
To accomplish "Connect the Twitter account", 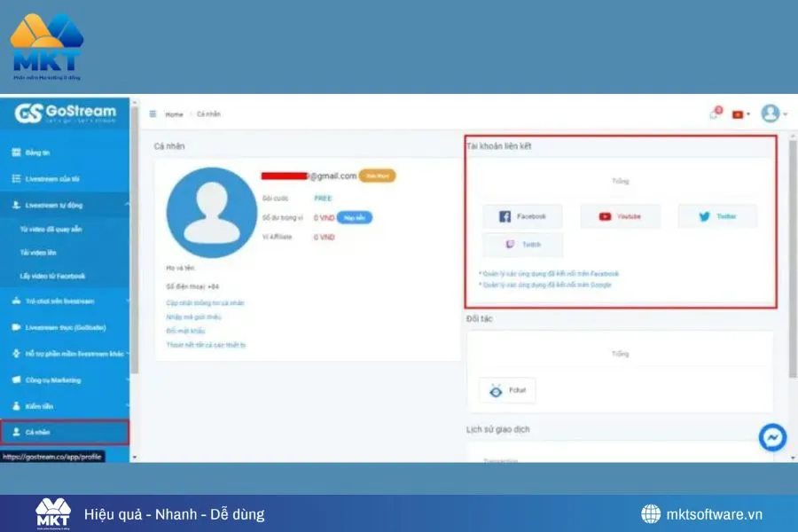I will (x=717, y=215).
